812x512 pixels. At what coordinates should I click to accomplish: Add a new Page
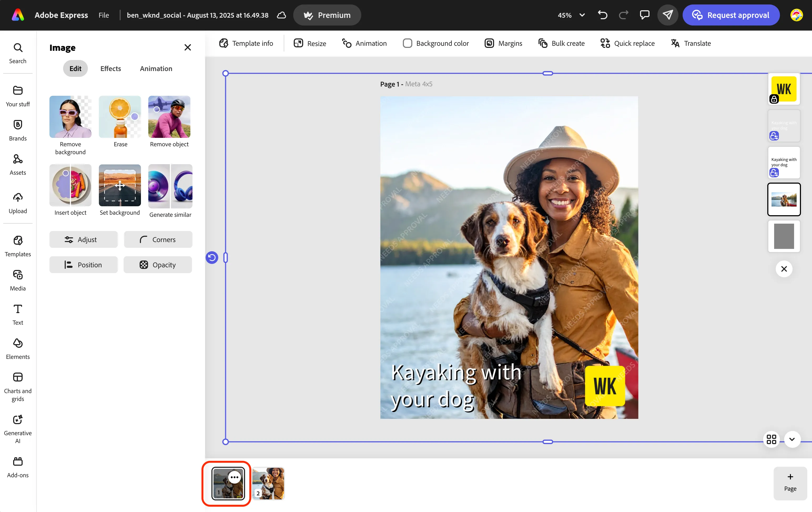(790, 483)
